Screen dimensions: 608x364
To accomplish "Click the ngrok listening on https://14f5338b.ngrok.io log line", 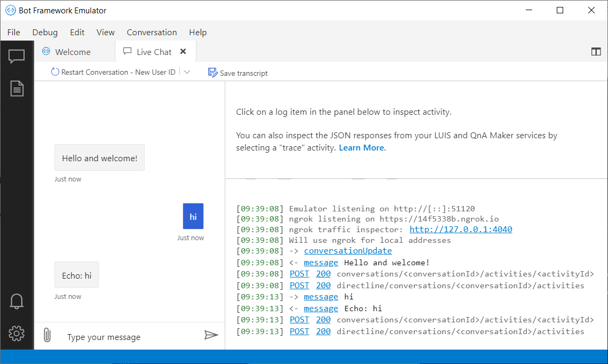I will pyautogui.click(x=394, y=219).
